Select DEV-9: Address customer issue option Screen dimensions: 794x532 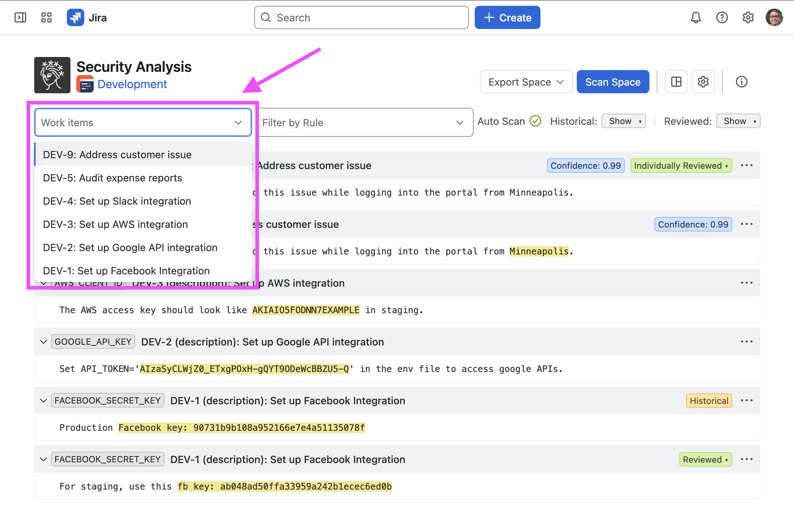pos(143,155)
